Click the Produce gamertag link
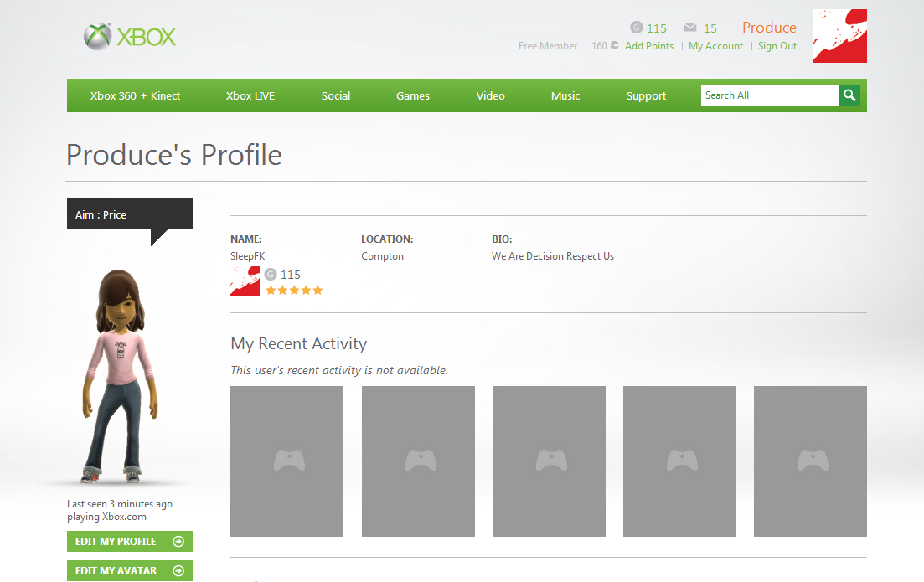The image size is (924, 582). (769, 28)
